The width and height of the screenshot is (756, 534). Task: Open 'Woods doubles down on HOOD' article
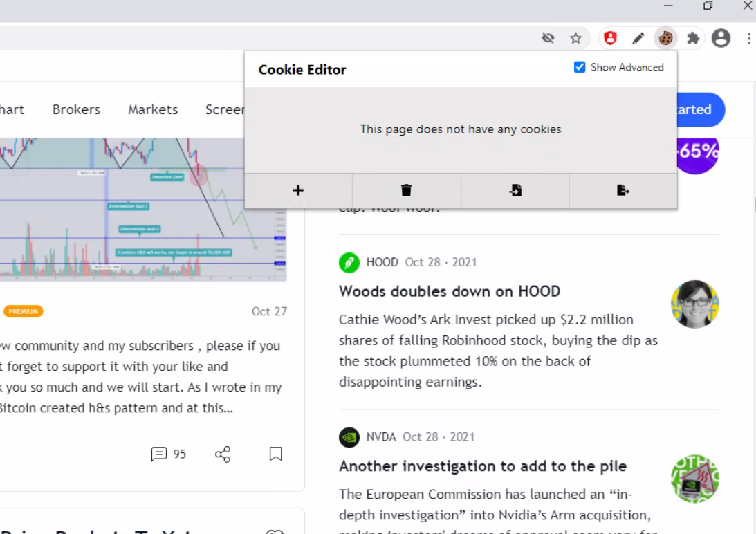[x=450, y=291]
